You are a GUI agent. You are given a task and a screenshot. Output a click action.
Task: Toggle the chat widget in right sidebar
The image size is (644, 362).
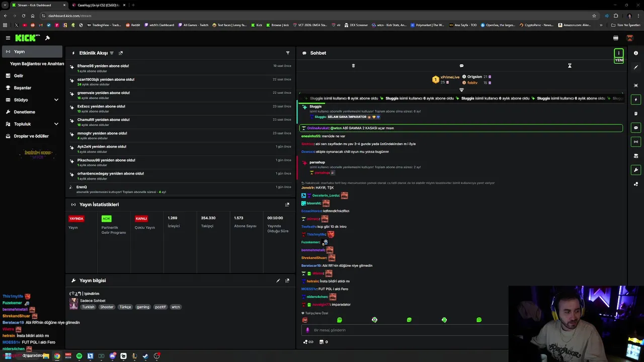(636, 128)
